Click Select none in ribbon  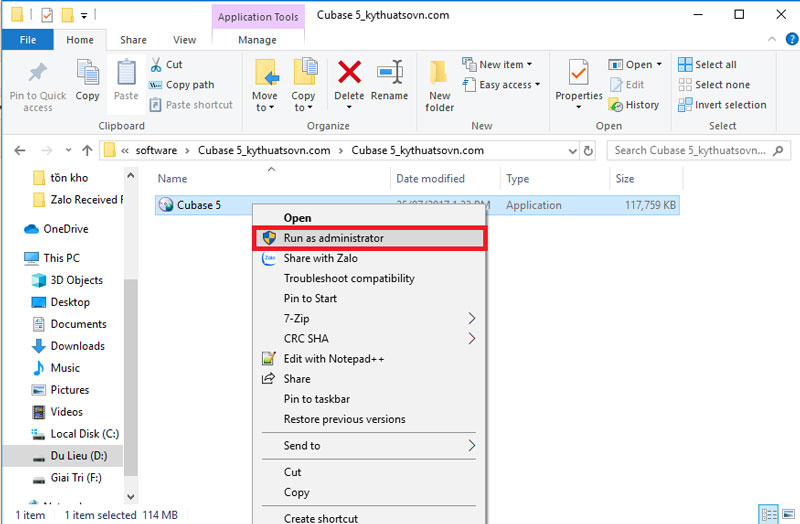714,85
